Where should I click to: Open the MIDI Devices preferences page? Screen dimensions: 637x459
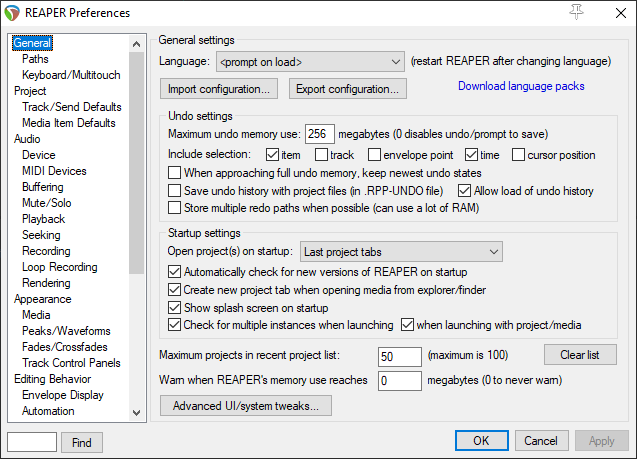[x=54, y=171]
